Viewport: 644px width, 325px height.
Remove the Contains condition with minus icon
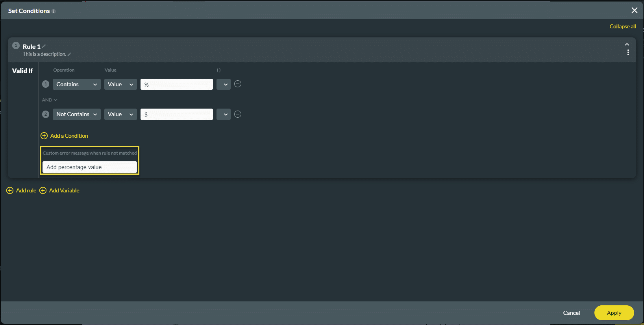click(237, 84)
